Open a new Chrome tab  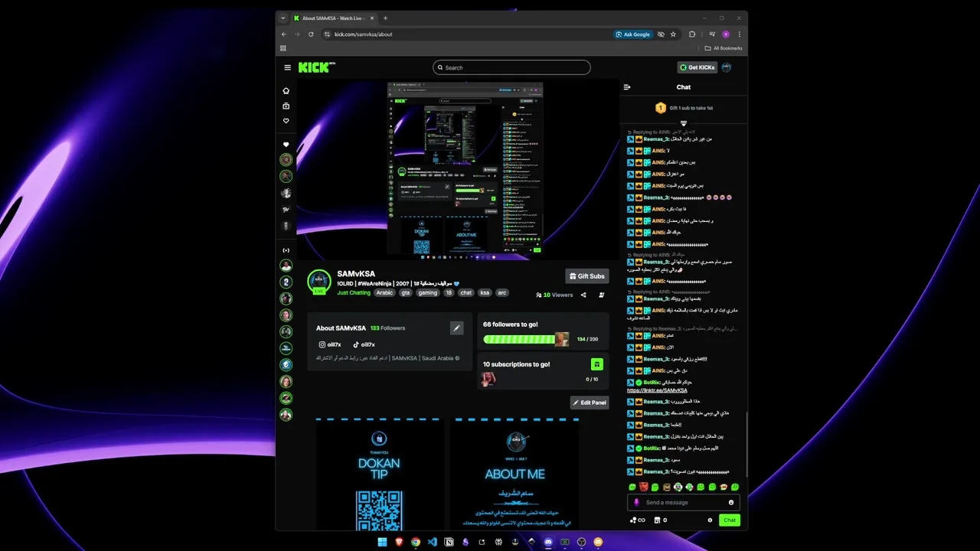click(385, 18)
